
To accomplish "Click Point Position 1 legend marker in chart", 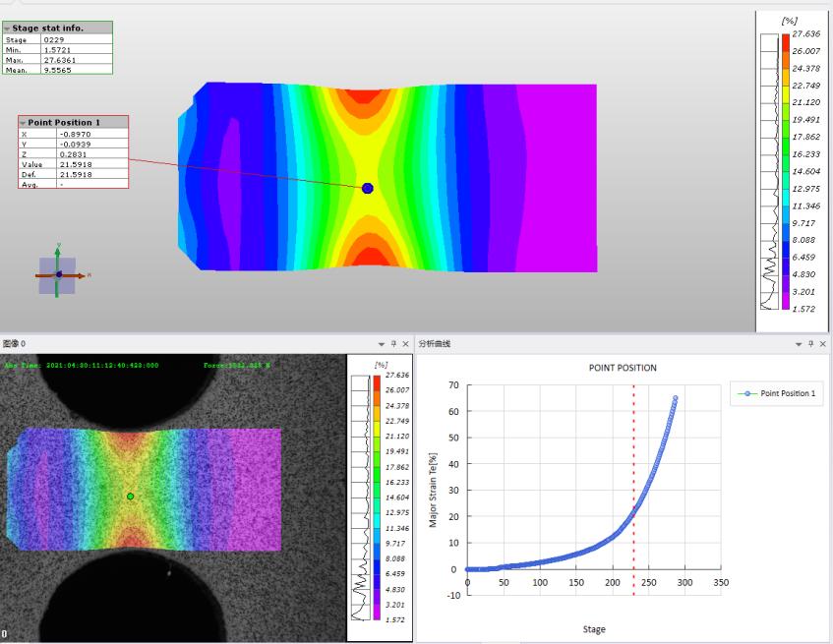I will pyautogui.click(x=747, y=393).
